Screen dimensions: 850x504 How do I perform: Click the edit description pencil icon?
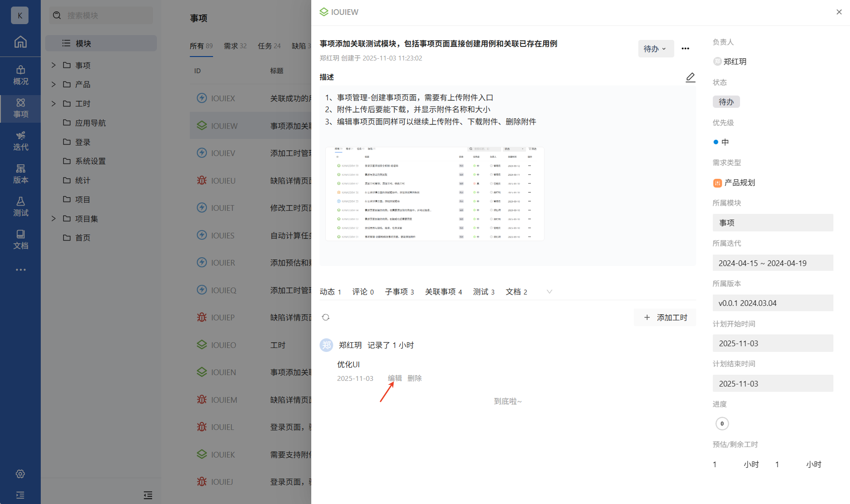(x=690, y=78)
